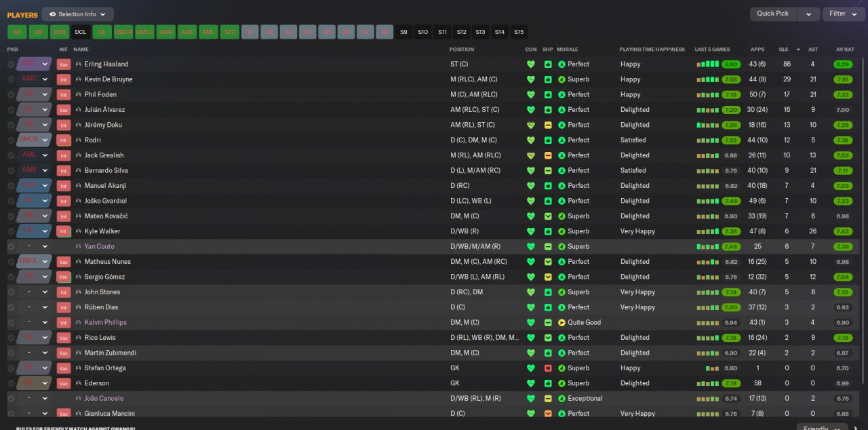Sort by the MORALE column header
This screenshot has width=868, height=430.
click(568, 50)
